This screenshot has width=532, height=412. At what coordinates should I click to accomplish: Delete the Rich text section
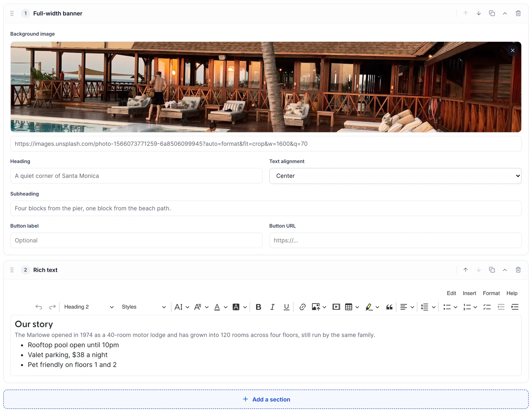click(x=518, y=270)
